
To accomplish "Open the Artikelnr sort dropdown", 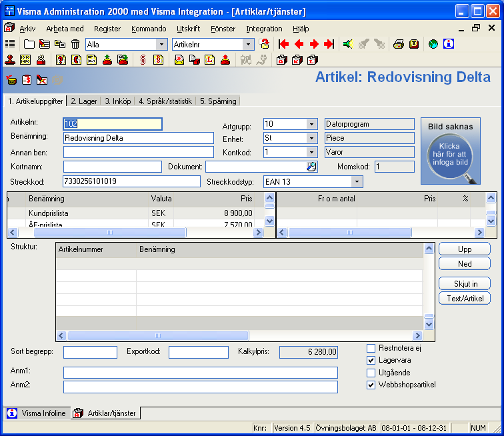I will point(248,45).
